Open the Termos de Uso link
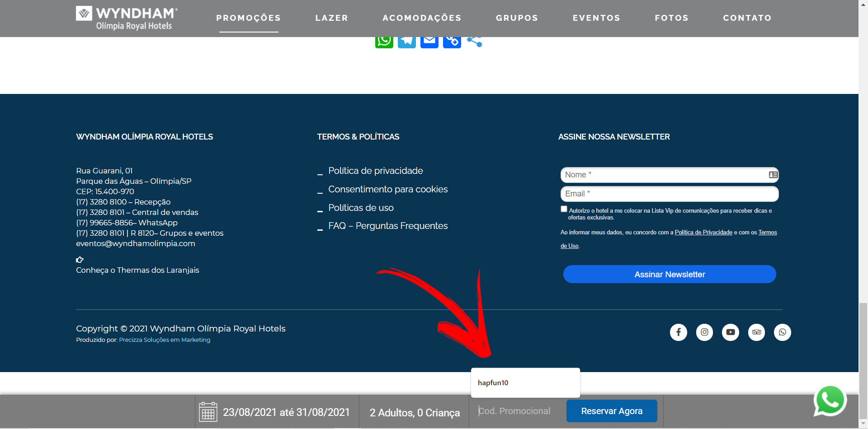The width and height of the screenshot is (868, 429). [x=768, y=233]
